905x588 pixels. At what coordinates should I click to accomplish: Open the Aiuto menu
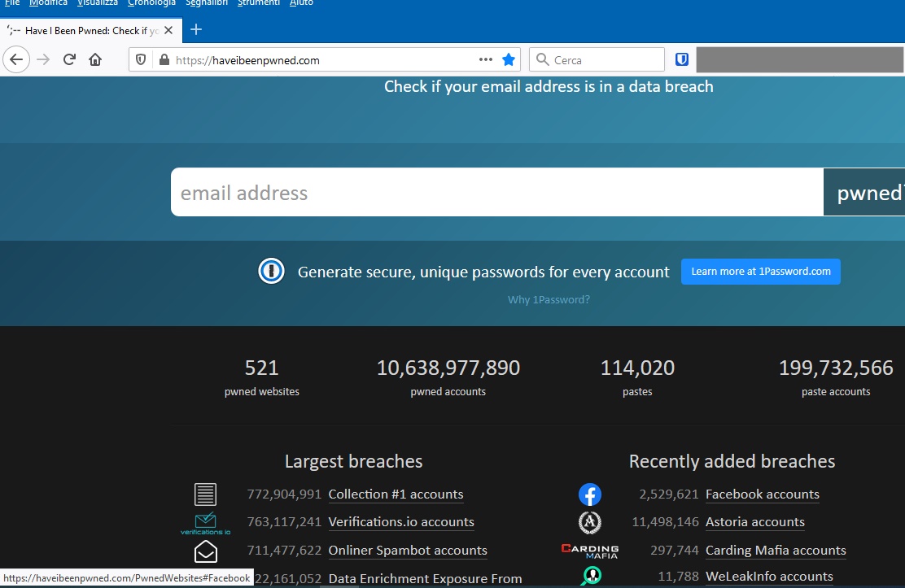pyautogui.click(x=301, y=3)
